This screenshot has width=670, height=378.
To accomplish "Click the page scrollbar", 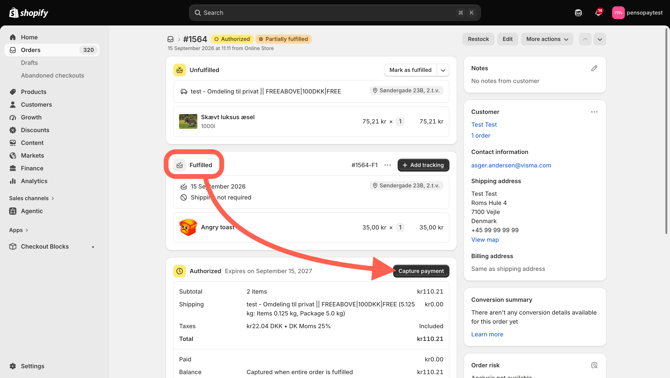I will tap(666, 132).
